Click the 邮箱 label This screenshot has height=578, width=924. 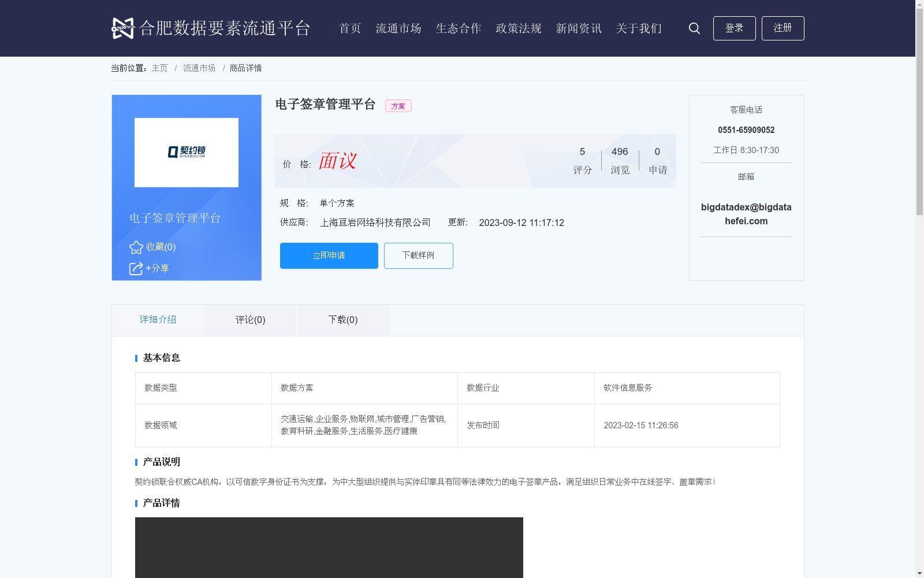point(746,177)
